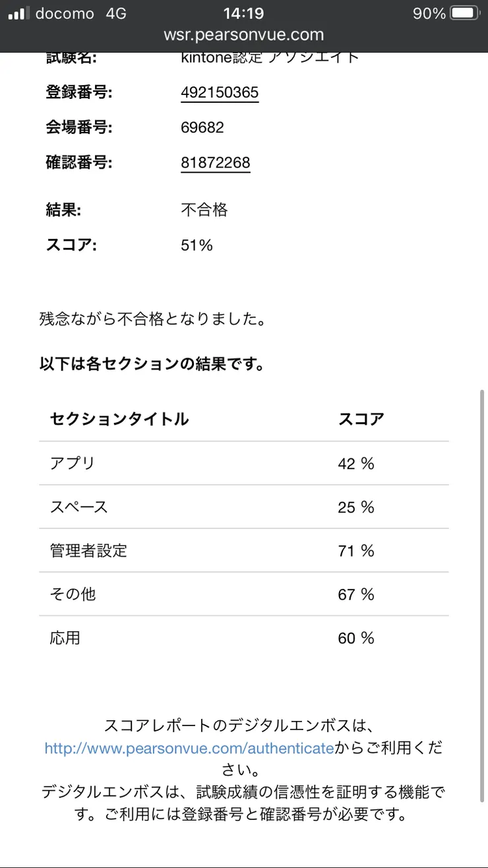This screenshot has width=488, height=868.
Task: Select the 管理者設定 section row
Action: (243, 551)
